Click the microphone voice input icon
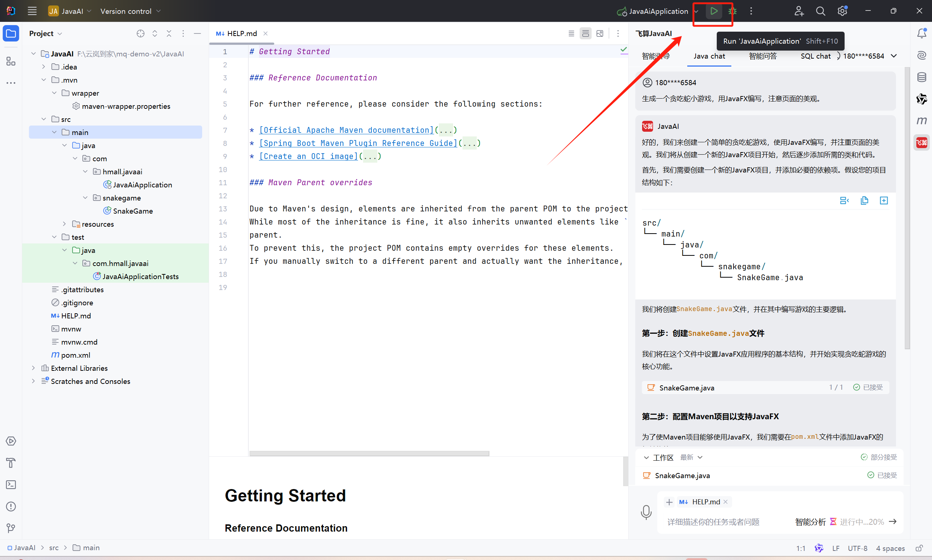The width and height of the screenshot is (932, 560). [x=646, y=512]
